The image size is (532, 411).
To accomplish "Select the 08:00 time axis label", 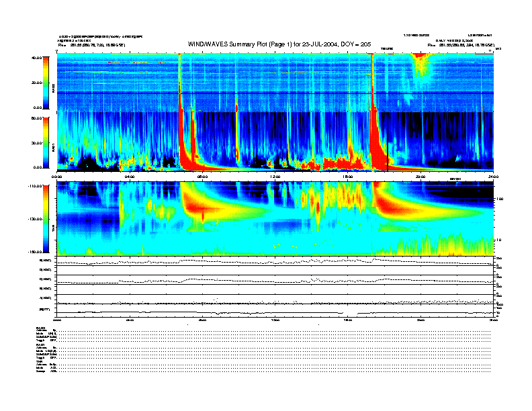I will pyautogui.click(x=202, y=177).
